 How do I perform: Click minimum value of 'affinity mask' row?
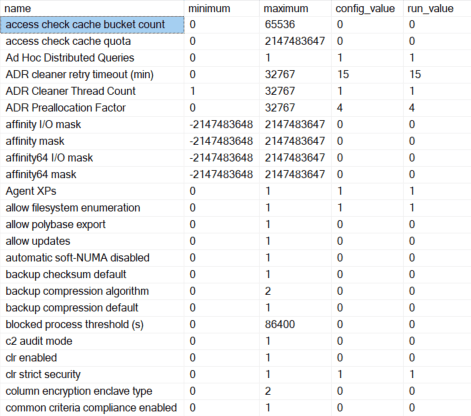(222, 141)
